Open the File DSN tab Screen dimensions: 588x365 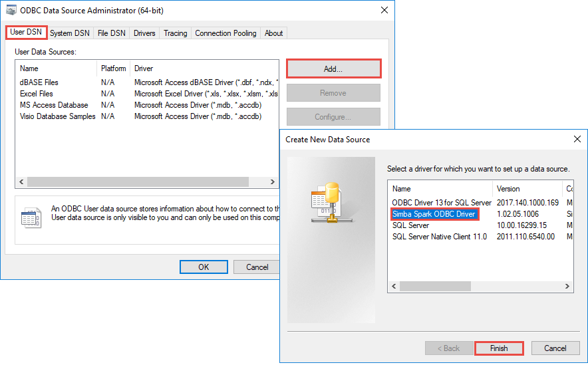tap(111, 33)
